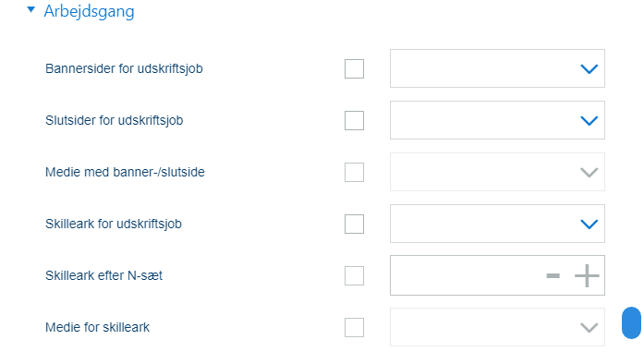Click the Skilleark for udskriftsjob label
This screenshot has height=352, width=644.
click(x=114, y=225)
